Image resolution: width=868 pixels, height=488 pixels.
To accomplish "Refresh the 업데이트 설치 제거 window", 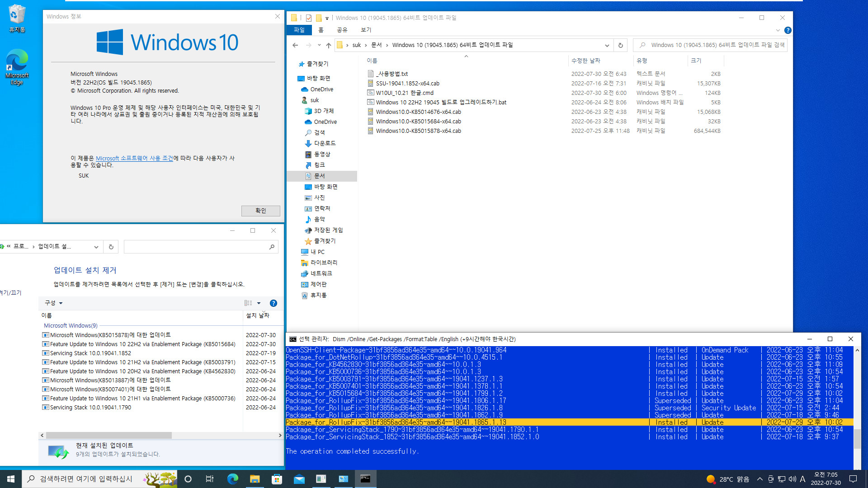I will coord(111,247).
